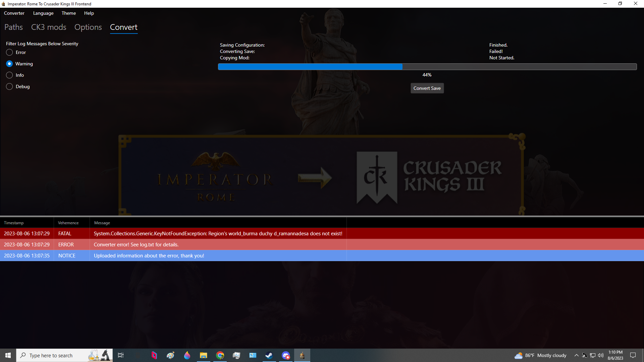Open the Help menu
This screenshot has width=644, height=362.
coord(89,13)
